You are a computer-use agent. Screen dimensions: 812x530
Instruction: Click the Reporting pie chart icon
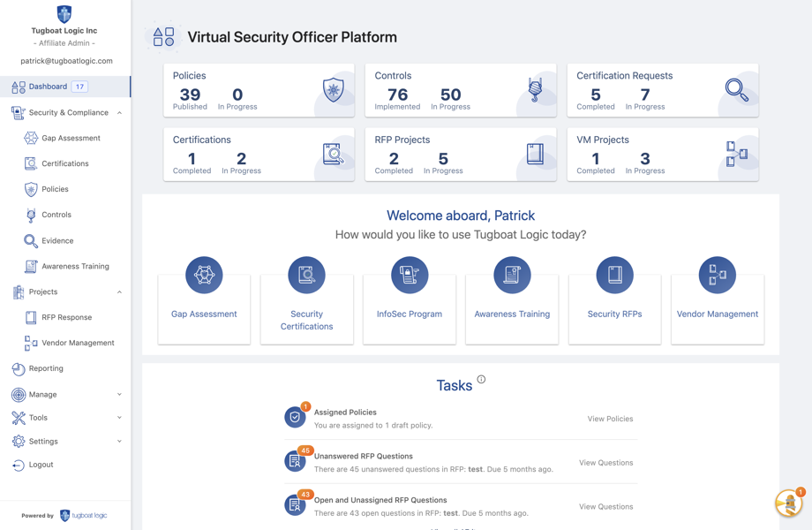coord(19,369)
